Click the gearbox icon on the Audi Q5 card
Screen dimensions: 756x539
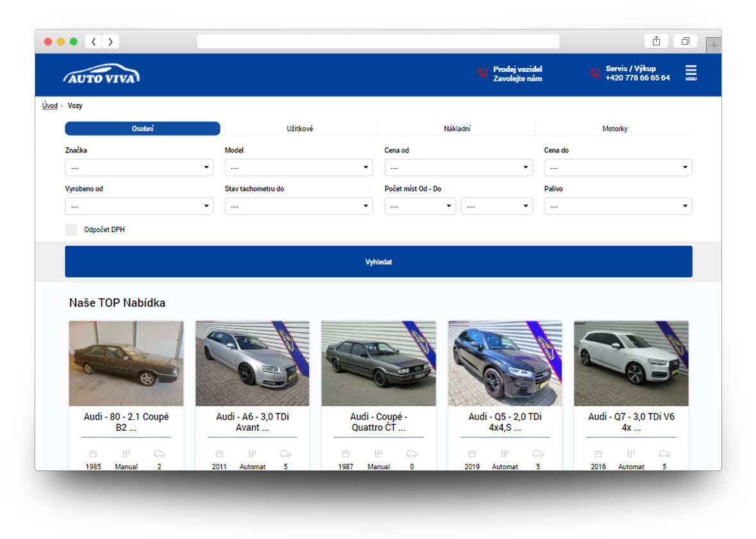pos(505,454)
